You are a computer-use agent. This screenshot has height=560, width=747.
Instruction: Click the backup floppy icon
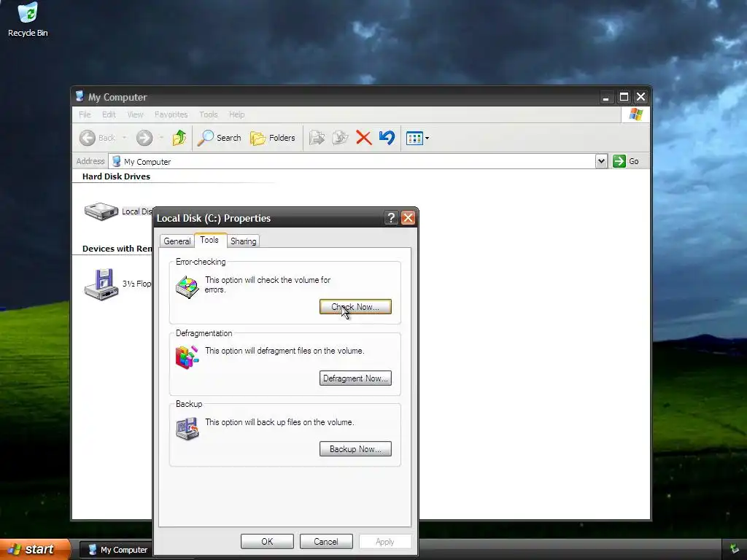point(187,429)
